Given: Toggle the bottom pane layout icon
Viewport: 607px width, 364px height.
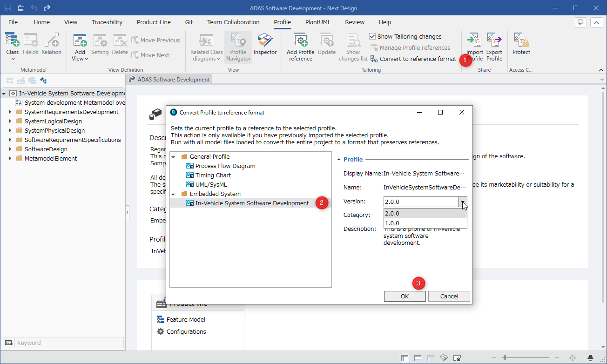Looking at the screenshot, I should coord(418,358).
